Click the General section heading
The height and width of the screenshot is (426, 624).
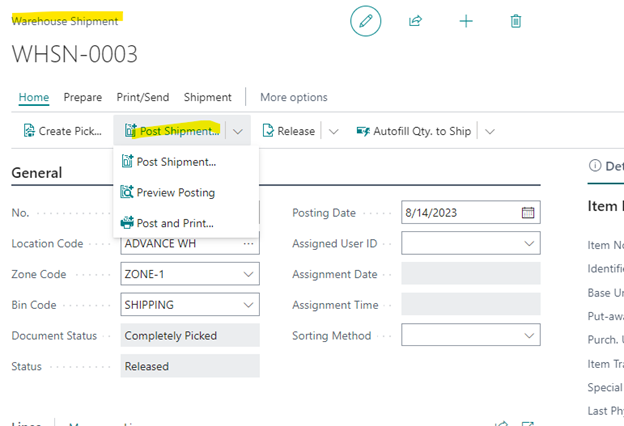[37, 173]
